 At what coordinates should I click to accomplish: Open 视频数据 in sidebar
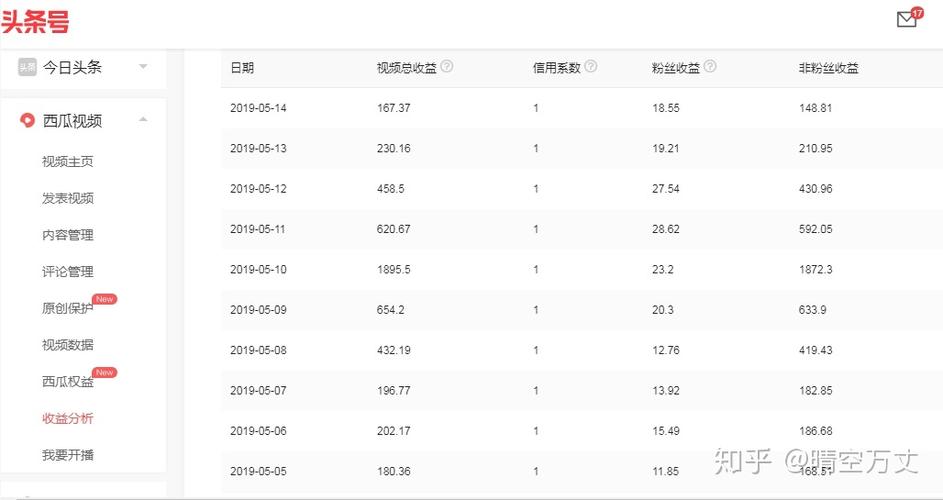point(68,345)
